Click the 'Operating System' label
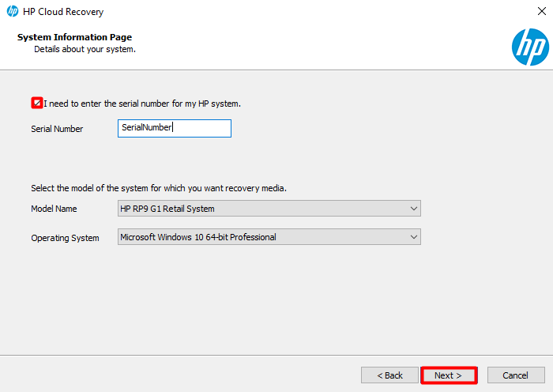The image size is (553, 392). pos(65,238)
